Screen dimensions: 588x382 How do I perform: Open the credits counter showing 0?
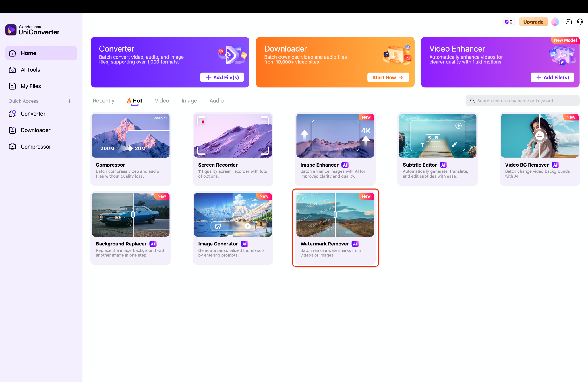[x=509, y=22]
